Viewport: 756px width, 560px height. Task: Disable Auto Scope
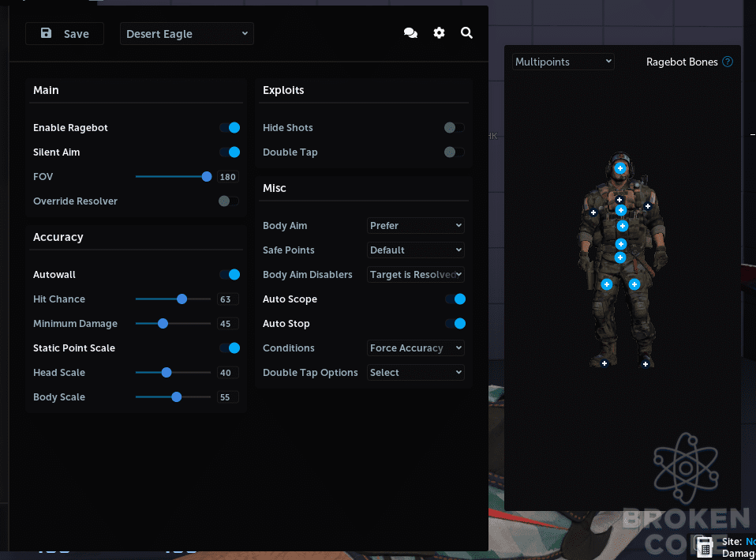(x=455, y=299)
